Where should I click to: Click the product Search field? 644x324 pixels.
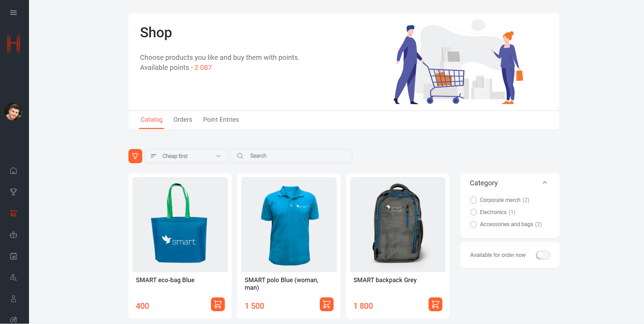pos(291,156)
